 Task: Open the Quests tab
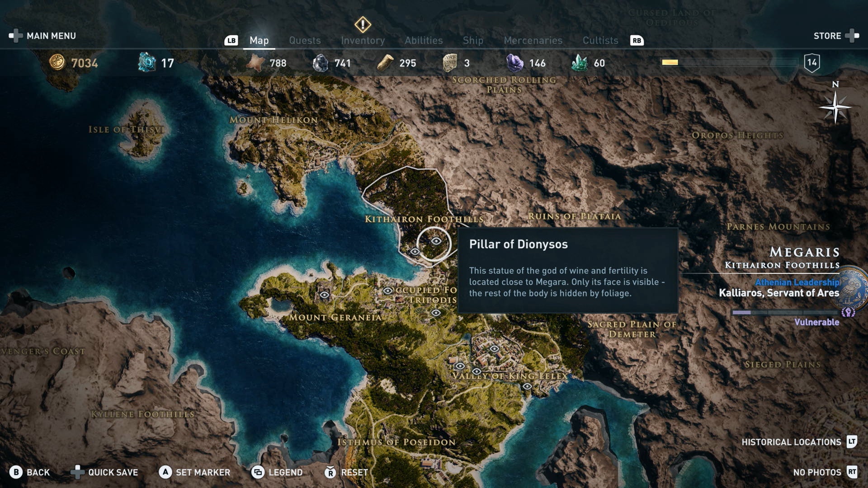(305, 40)
